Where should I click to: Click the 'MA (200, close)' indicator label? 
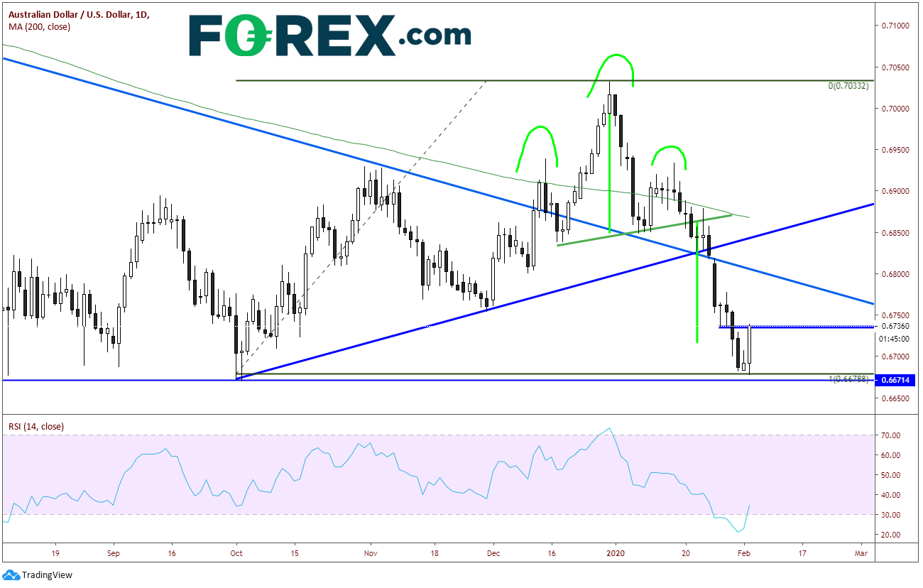pos(39,26)
